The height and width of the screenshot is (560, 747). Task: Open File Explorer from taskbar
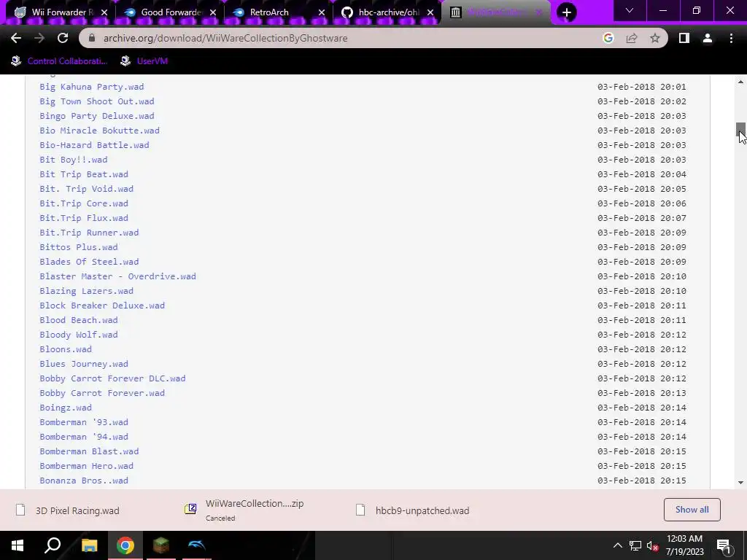89,545
